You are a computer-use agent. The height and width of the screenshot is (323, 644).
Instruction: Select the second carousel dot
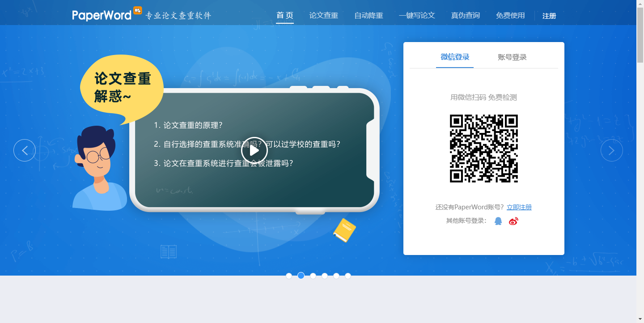click(x=301, y=276)
